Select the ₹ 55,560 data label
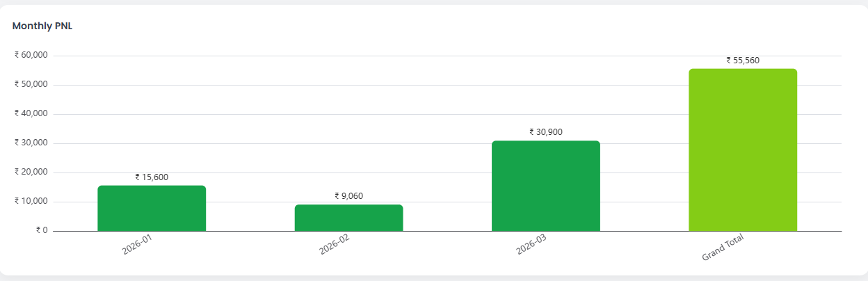 [743, 61]
